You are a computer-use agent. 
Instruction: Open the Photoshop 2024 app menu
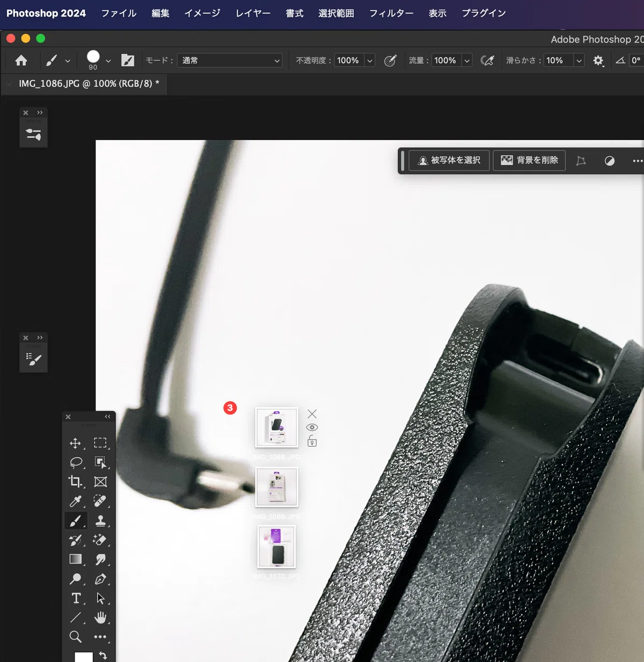[x=46, y=13]
